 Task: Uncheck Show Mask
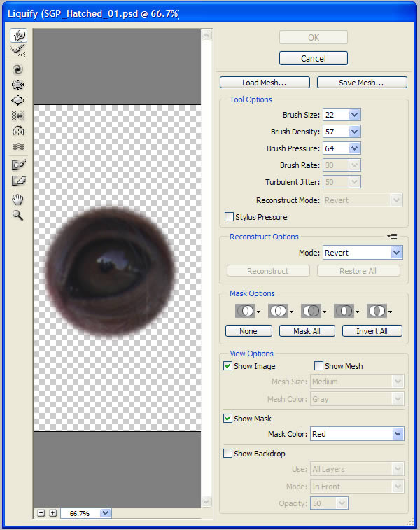[x=227, y=419]
